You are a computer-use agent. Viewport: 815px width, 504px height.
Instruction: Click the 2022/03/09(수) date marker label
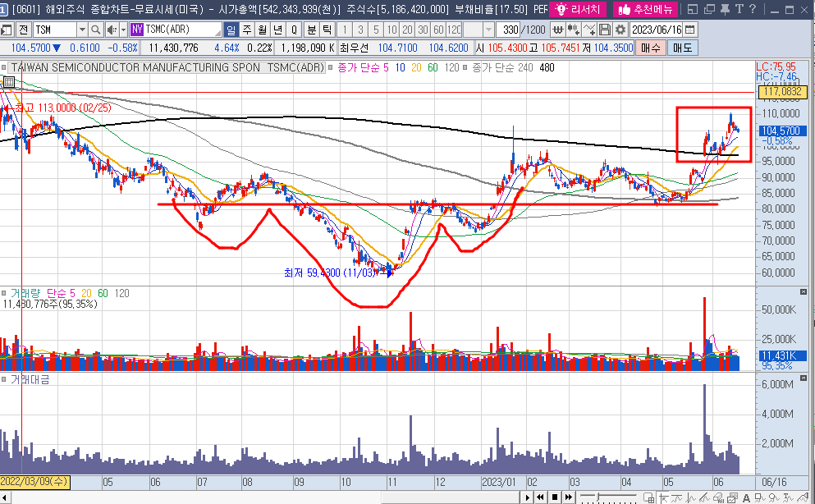coord(34,482)
